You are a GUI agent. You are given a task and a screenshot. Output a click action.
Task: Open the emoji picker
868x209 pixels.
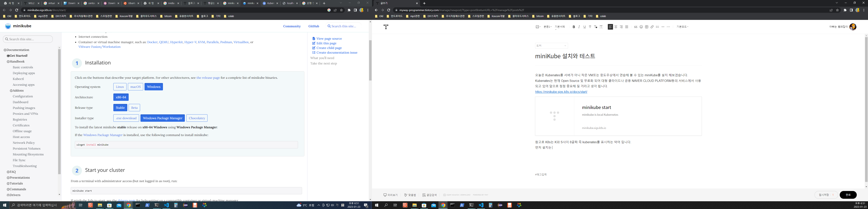tap(641, 27)
